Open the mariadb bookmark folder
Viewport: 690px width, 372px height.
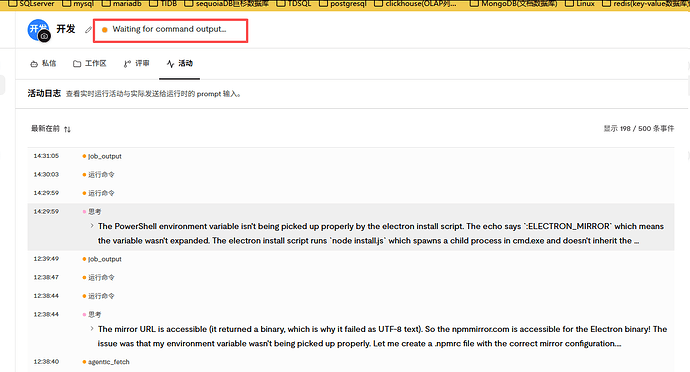(x=121, y=4)
